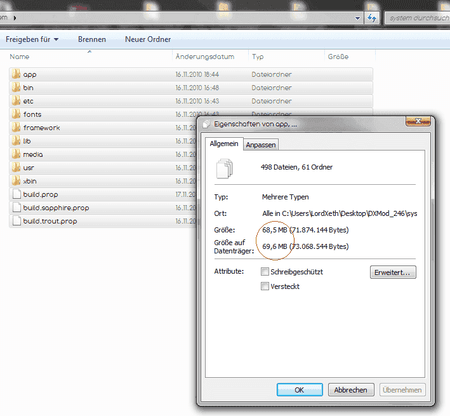Sort by the Name column header
Viewport: 450px width, 416px height.
19,57
